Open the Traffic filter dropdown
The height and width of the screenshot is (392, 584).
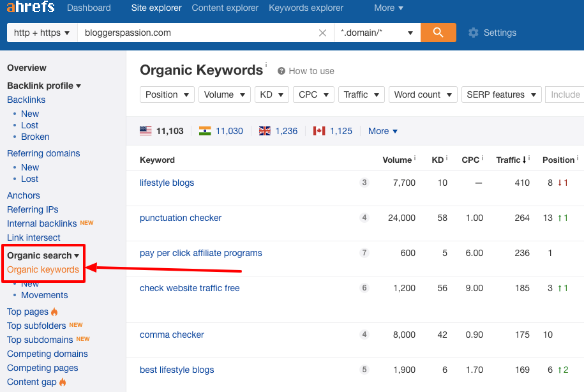[x=361, y=94]
